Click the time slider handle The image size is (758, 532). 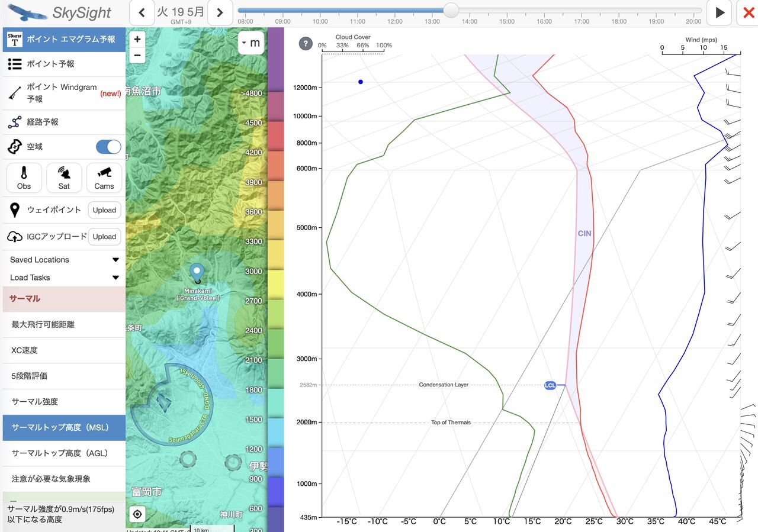pos(451,10)
